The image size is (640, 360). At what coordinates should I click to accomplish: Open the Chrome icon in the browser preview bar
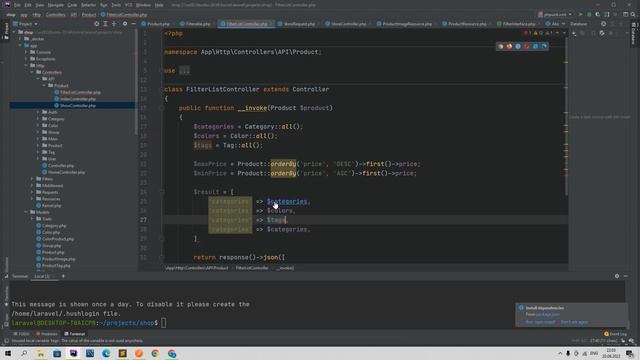(501, 46)
